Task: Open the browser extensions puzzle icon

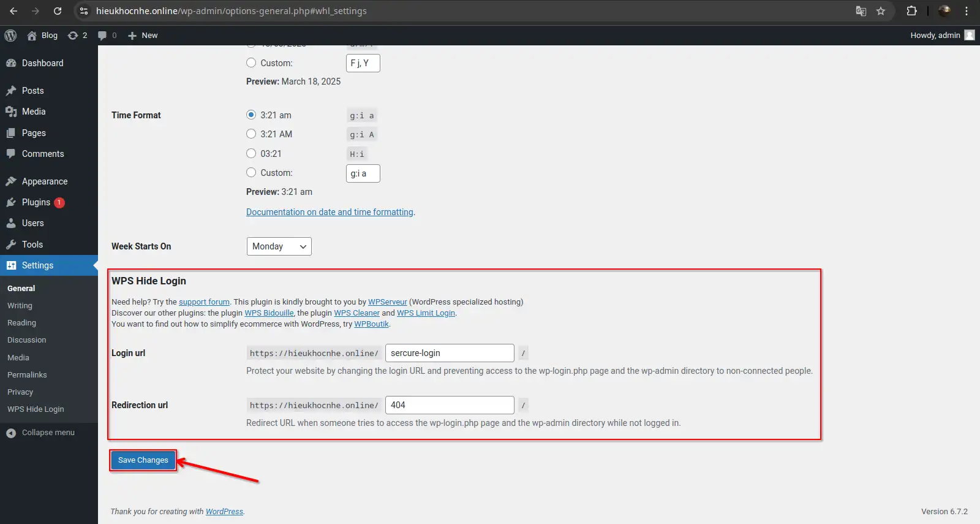Action: coord(911,11)
